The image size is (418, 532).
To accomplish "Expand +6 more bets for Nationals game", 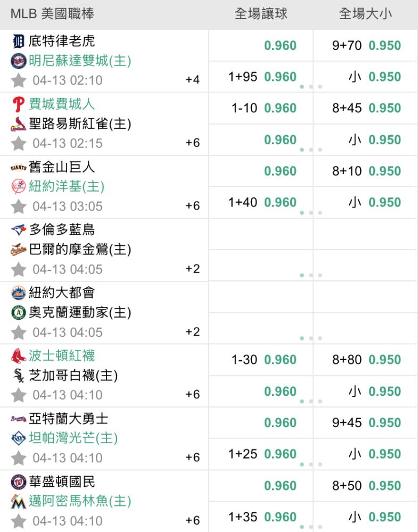I will click(192, 521).
